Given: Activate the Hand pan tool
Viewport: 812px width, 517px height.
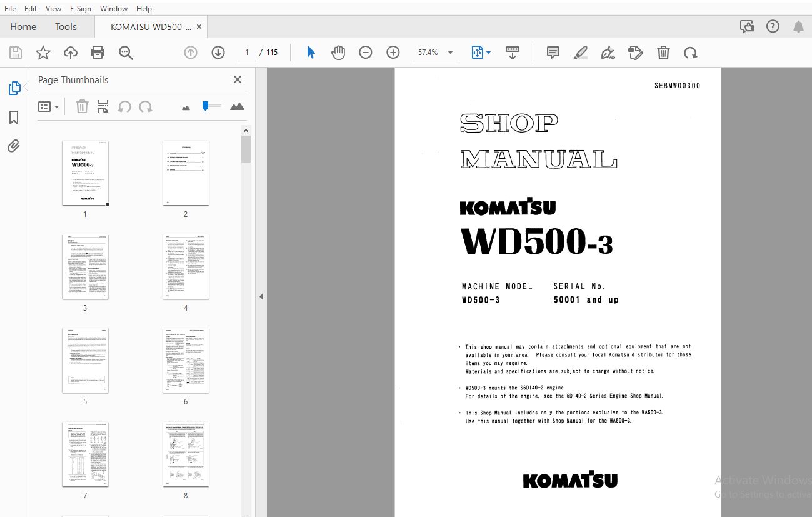Looking at the screenshot, I should (338, 53).
